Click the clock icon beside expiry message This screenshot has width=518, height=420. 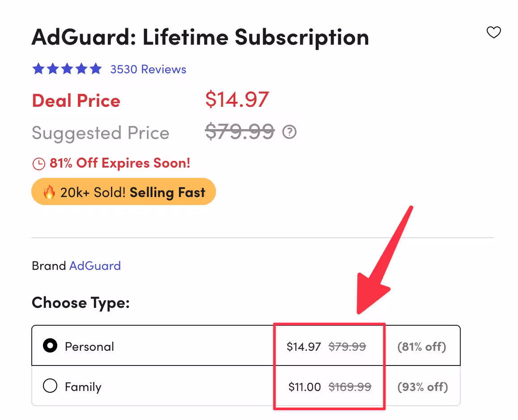(x=38, y=163)
